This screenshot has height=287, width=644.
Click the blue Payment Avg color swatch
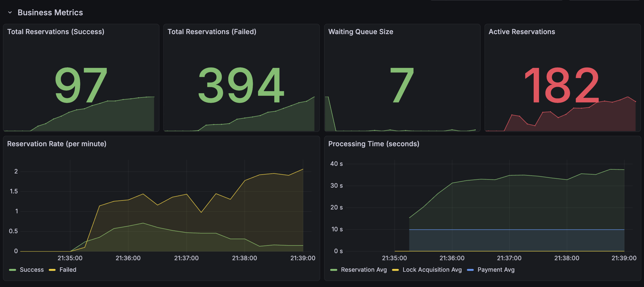(x=470, y=270)
